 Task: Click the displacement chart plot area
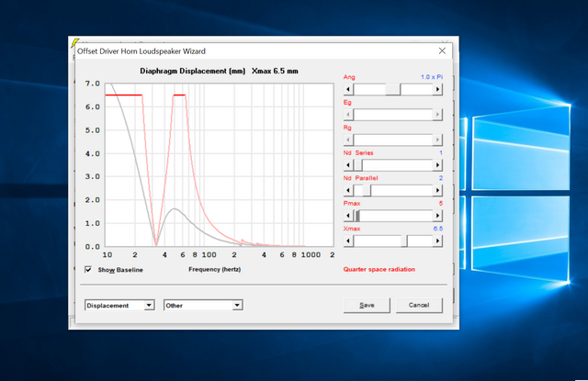point(220,165)
